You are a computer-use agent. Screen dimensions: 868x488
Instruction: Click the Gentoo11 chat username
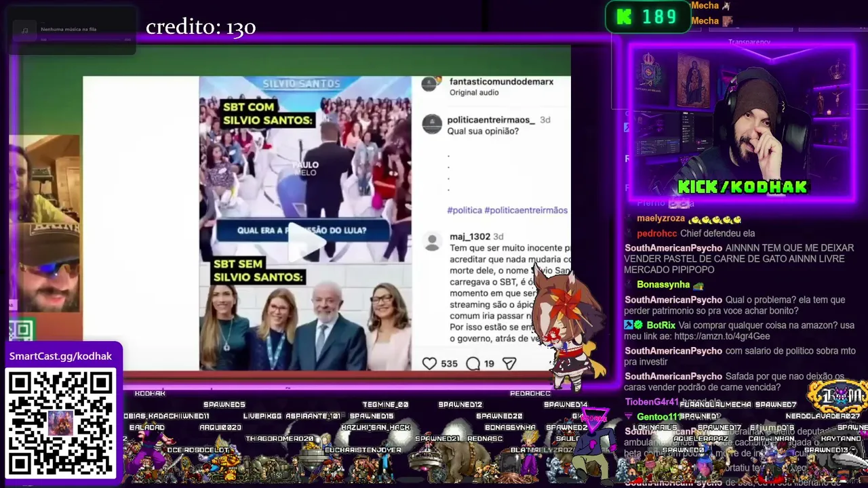click(x=658, y=417)
